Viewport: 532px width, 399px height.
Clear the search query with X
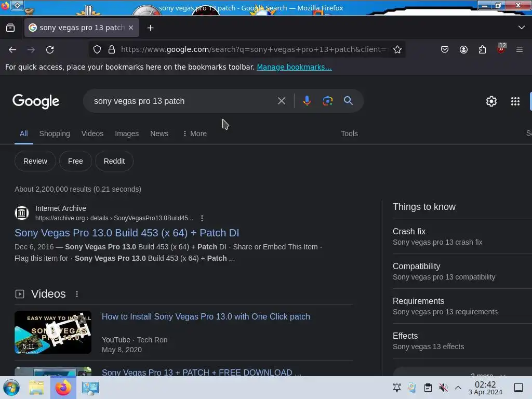click(x=281, y=101)
